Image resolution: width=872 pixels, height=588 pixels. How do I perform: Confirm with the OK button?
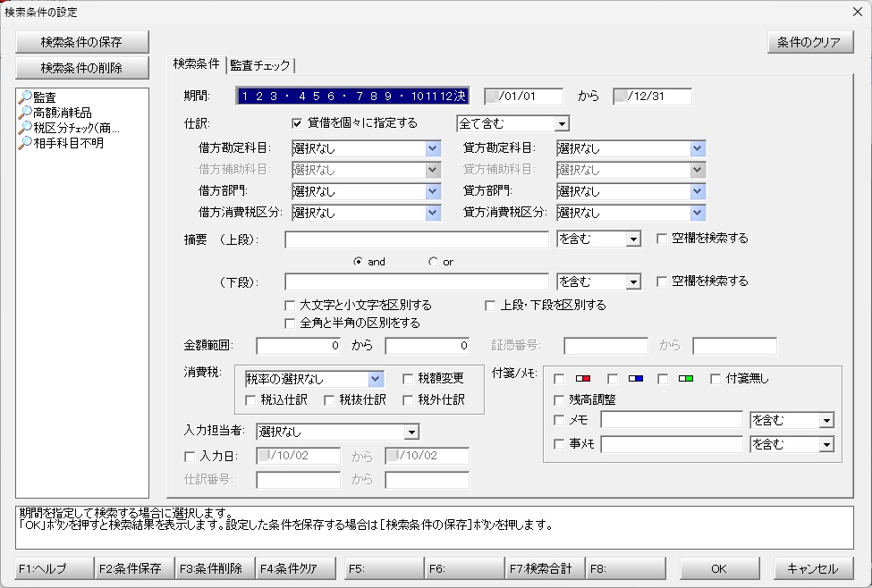719,568
